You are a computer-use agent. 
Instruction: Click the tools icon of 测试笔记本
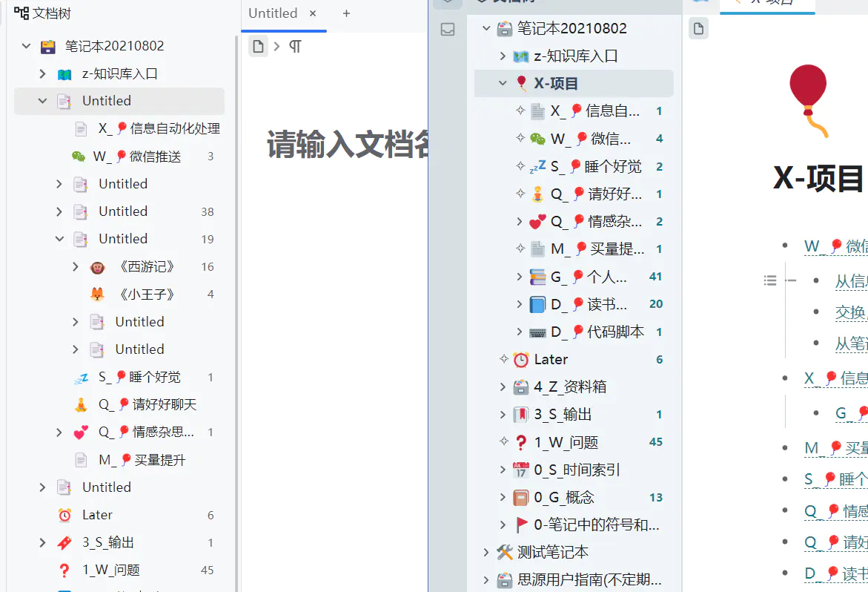click(504, 552)
